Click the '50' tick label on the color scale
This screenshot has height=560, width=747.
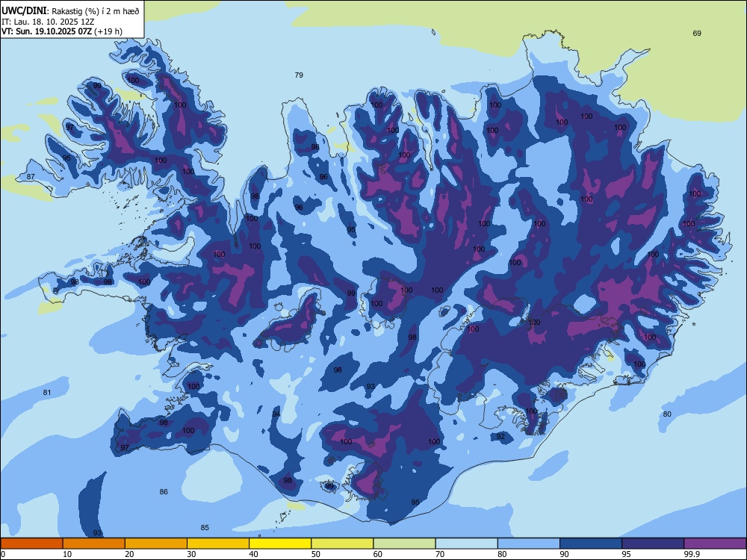click(x=315, y=554)
